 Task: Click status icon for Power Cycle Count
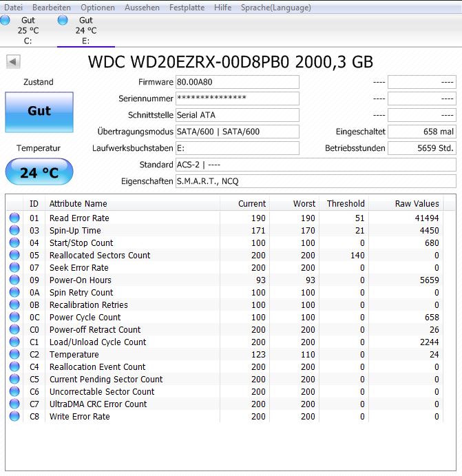[x=14, y=318]
